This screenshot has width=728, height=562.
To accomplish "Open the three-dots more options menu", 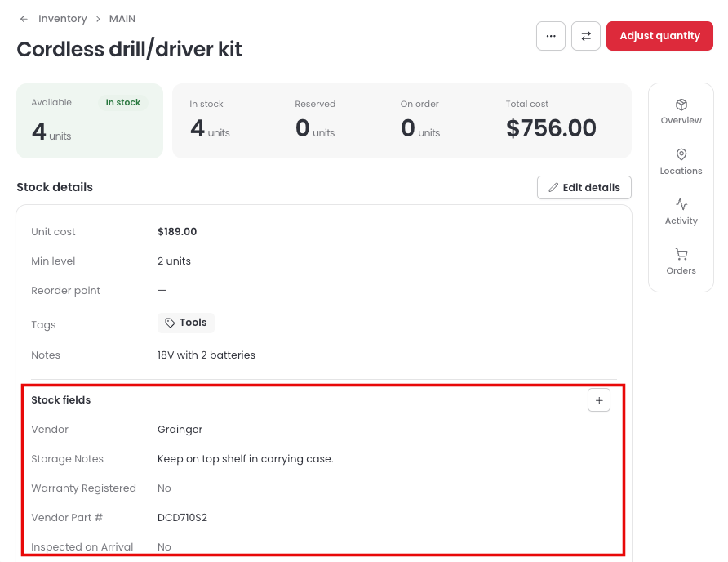I will 551,36.
